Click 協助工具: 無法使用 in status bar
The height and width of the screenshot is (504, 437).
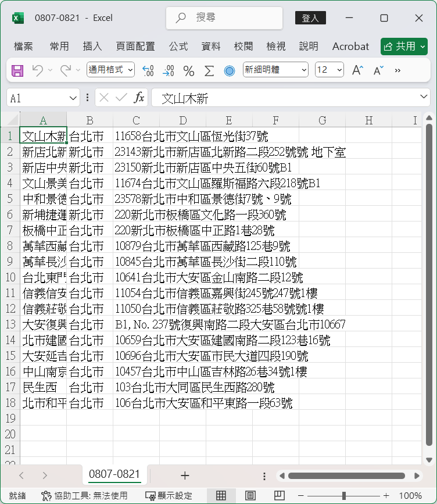click(x=84, y=496)
